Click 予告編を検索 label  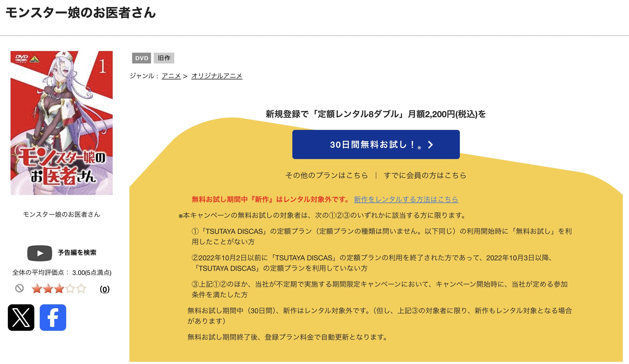(x=77, y=252)
